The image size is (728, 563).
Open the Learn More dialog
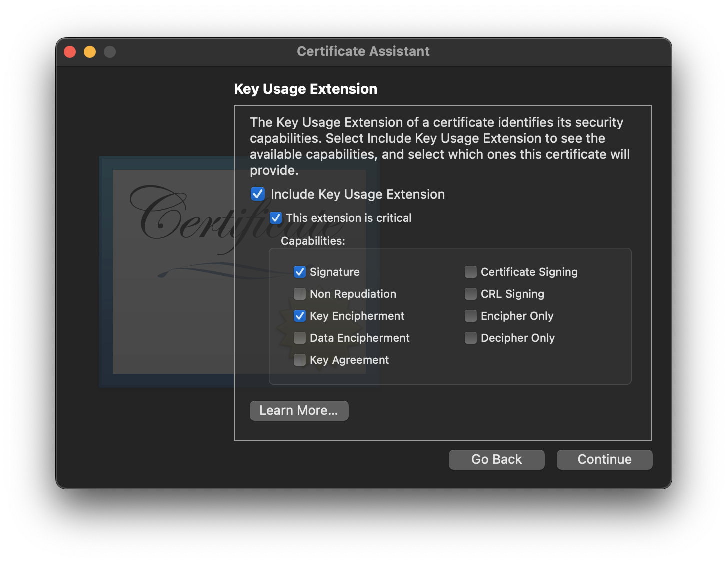[x=299, y=410]
